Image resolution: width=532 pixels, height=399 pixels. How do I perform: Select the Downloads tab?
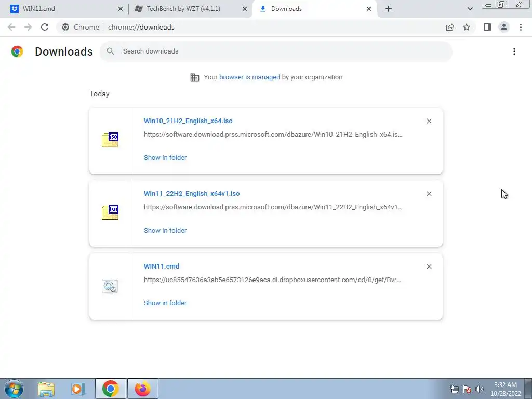point(314,9)
